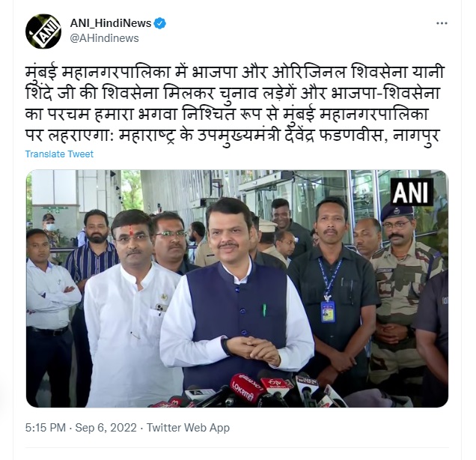This screenshot has height=460, width=476.
Task: Click the Sep 6, 2022 date
Action: pos(106,428)
